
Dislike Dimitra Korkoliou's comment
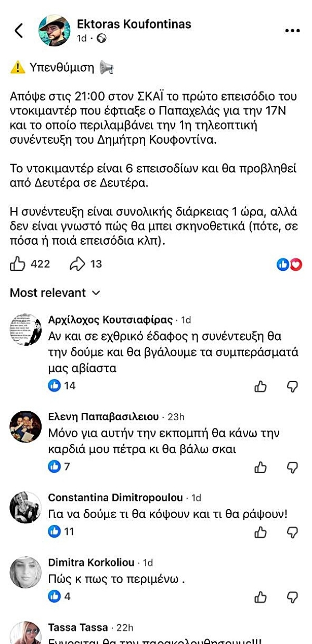(292, 597)
